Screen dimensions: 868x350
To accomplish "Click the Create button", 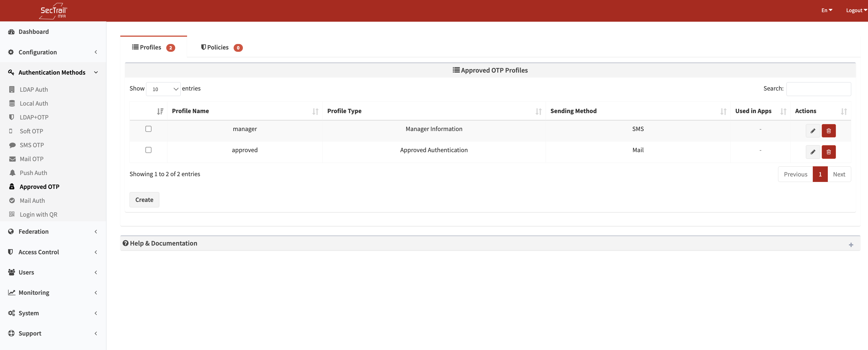I will [144, 200].
